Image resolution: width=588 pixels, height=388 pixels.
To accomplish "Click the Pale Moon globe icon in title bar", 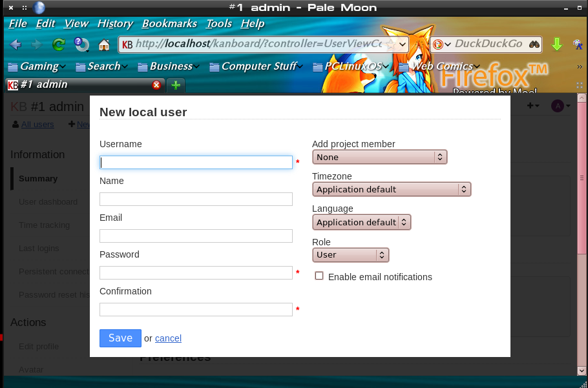I will pyautogui.click(x=39, y=8).
